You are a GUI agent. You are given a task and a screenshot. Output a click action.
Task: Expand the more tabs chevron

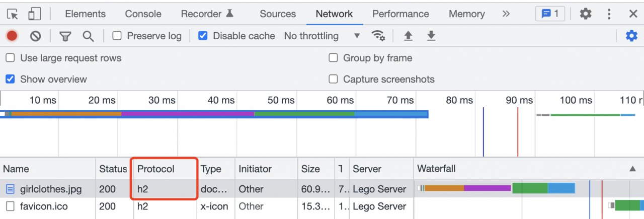[x=506, y=14]
